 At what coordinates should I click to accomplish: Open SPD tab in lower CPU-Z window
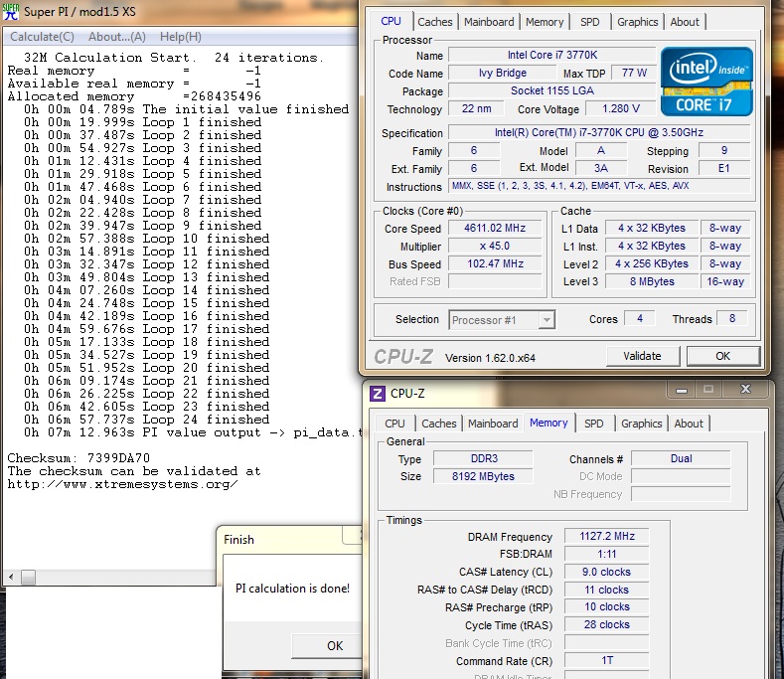pos(594,424)
